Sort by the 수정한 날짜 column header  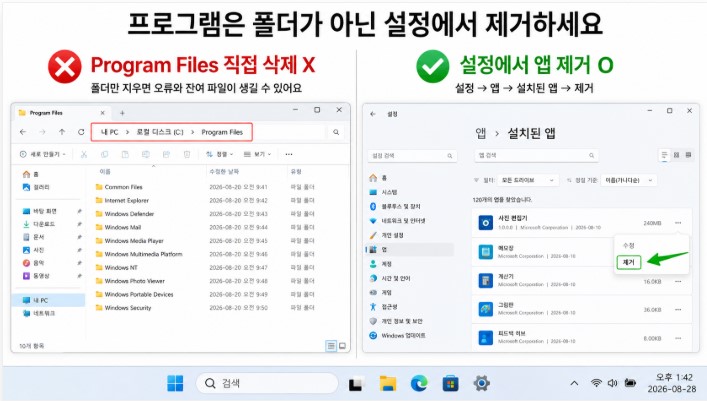[224, 171]
